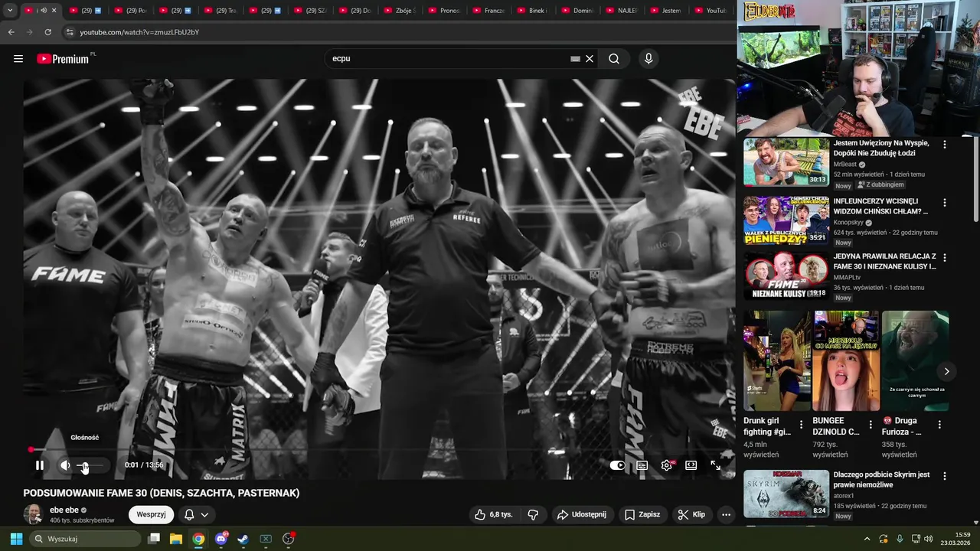Start voice search with the microphone
This screenshot has width=980, height=551.
pyautogui.click(x=648, y=59)
